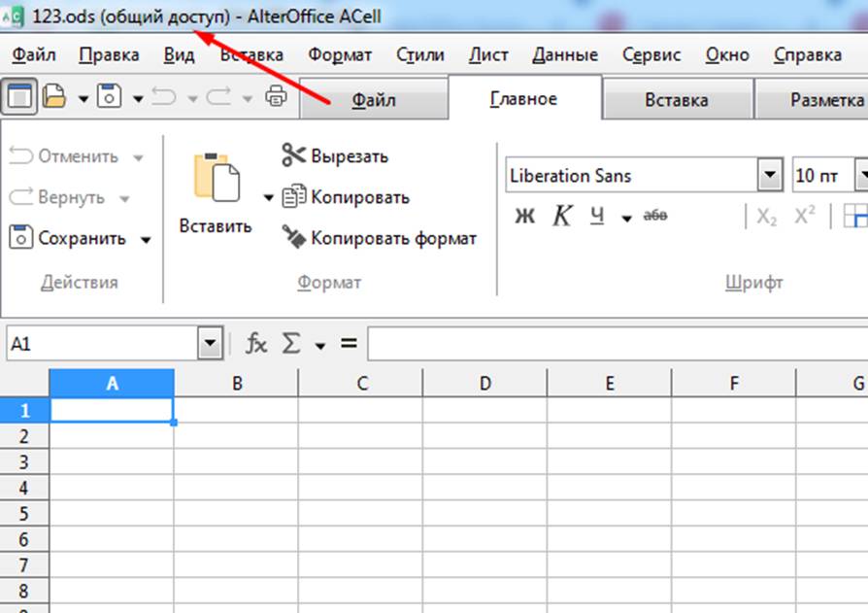Image resolution: width=868 pixels, height=613 pixels.
Task: Click the Save floppy icon in the toolbar
Action: [x=109, y=96]
